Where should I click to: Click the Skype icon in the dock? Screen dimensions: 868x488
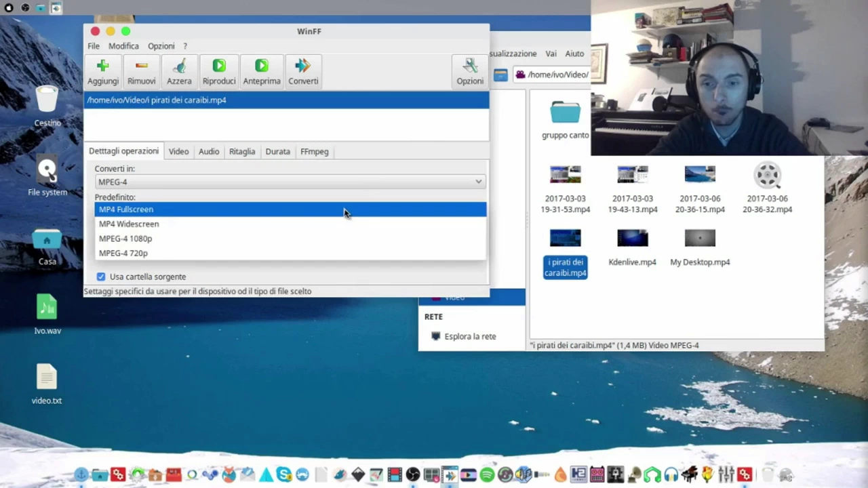(283, 474)
